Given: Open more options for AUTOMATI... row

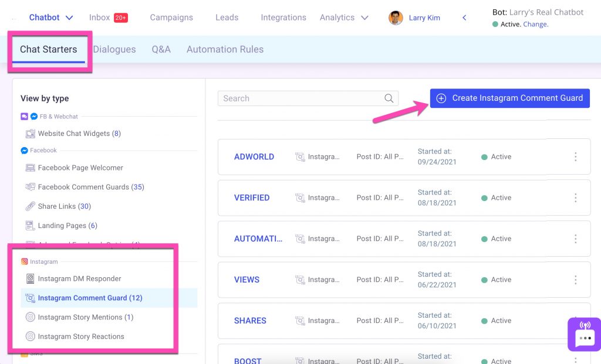Looking at the screenshot, I should pos(575,239).
